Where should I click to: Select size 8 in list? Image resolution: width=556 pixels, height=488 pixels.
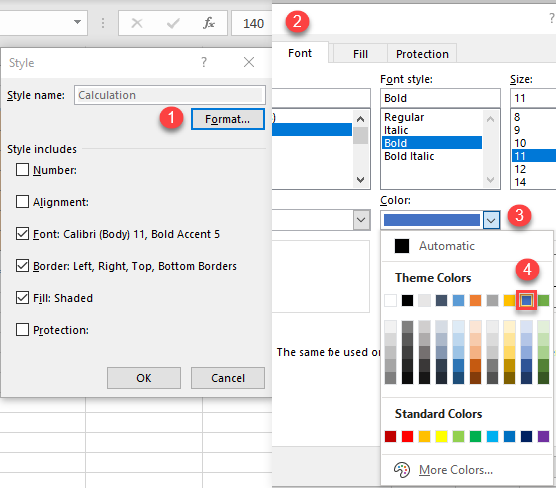click(x=534, y=117)
